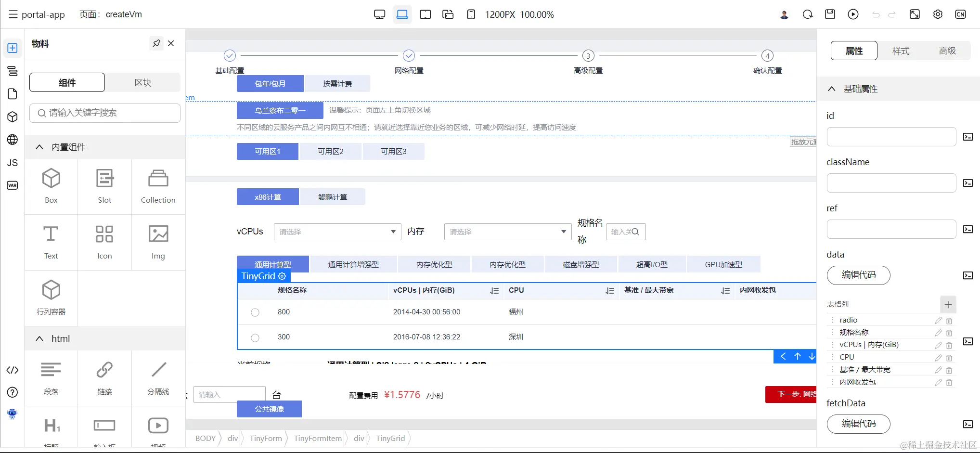Select the radio button for row 800
This screenshot has height=453, width=980.
click(x=255, y=312)
